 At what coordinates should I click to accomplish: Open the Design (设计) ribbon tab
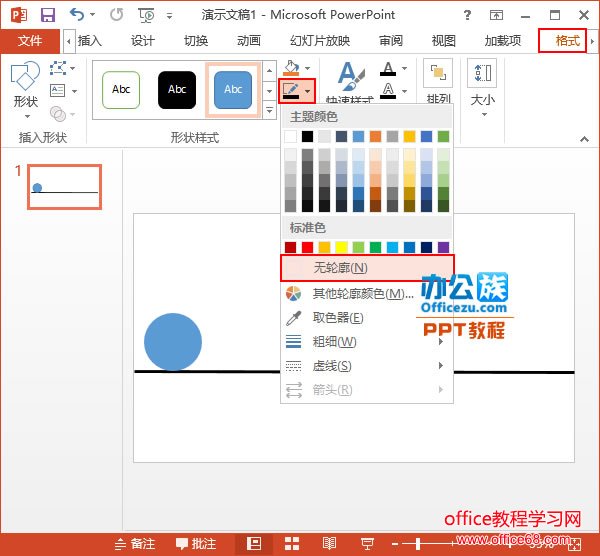[143, 41]
